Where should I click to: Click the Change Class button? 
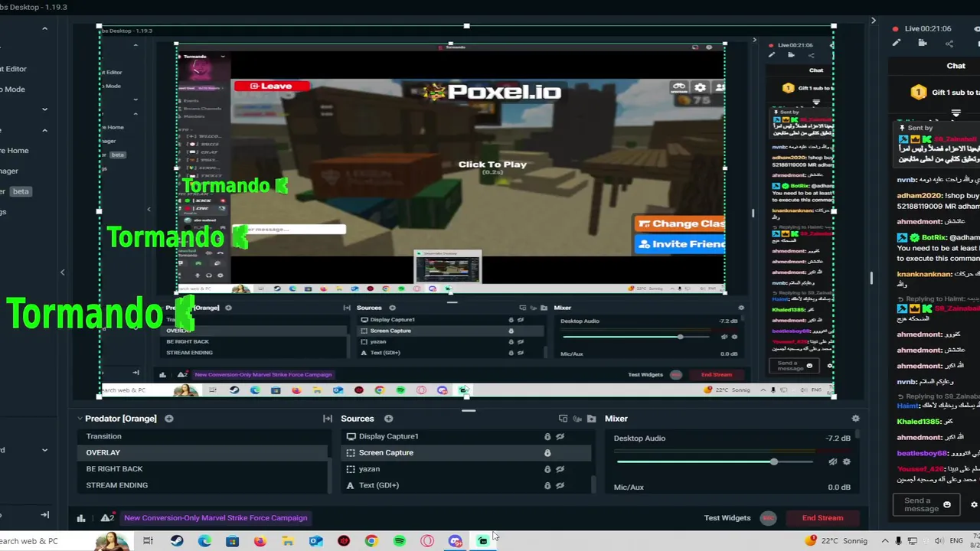pos(679,223)
